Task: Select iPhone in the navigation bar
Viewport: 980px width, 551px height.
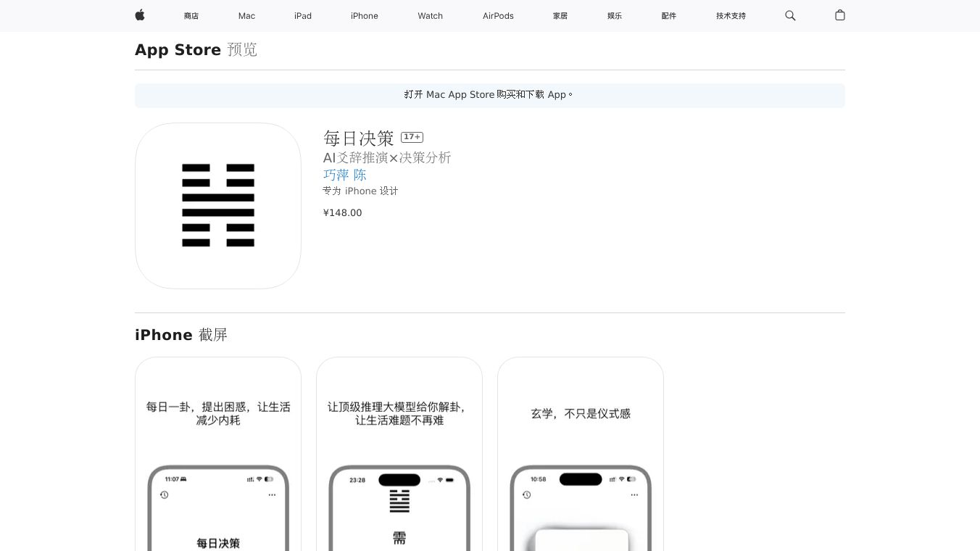Action: pos(365,16)
